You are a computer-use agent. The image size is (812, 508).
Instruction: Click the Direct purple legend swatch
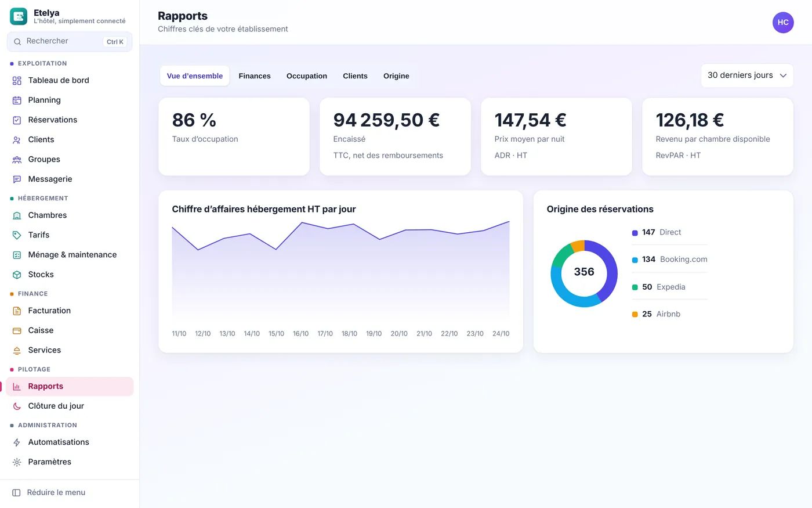(x=635, y=233)
